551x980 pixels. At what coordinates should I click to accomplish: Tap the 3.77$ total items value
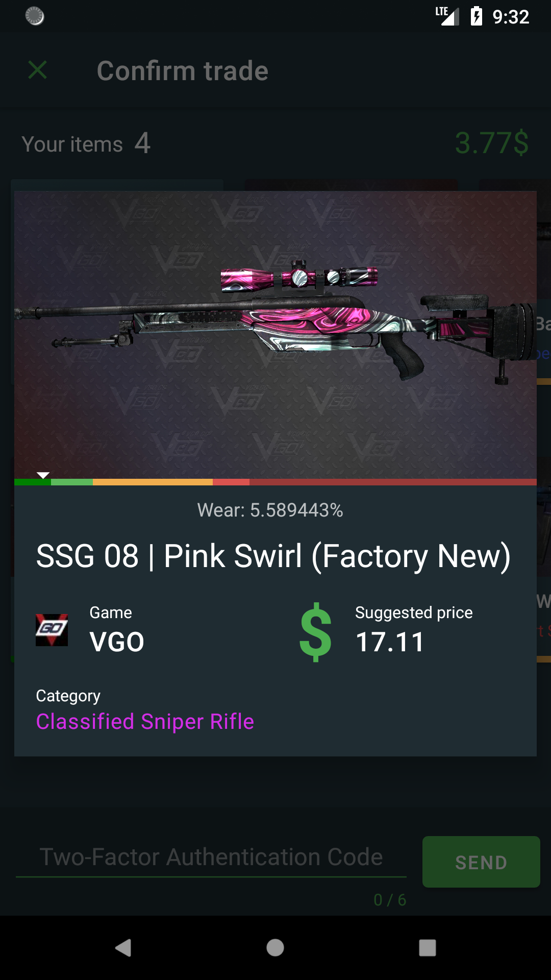click(x=492, y=143)
